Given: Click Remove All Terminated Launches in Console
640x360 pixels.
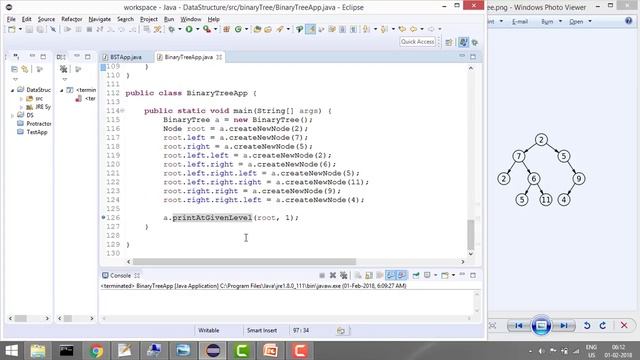Looking at the screenshot, I should pyautogui.click(x=344, y=276).
